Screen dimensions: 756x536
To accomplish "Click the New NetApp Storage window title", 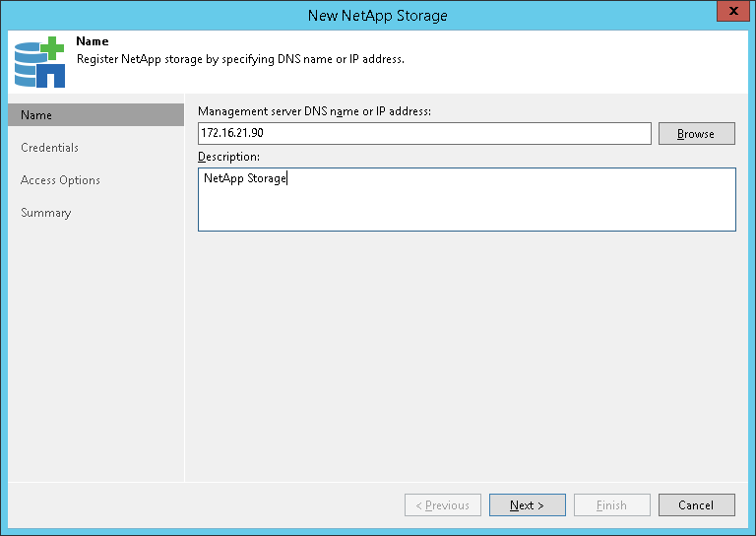I will (x=378, y=14).
